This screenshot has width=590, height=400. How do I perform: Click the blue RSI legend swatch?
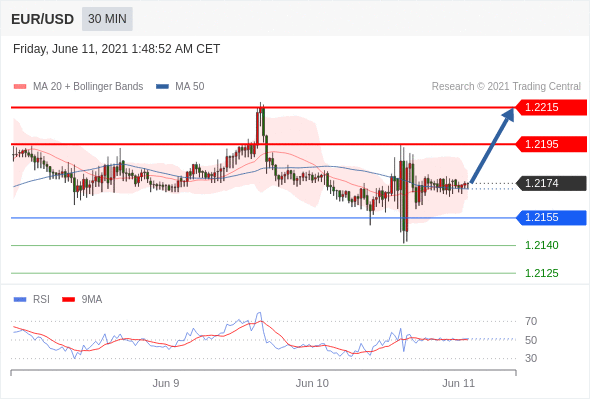[x=20, y=300]
